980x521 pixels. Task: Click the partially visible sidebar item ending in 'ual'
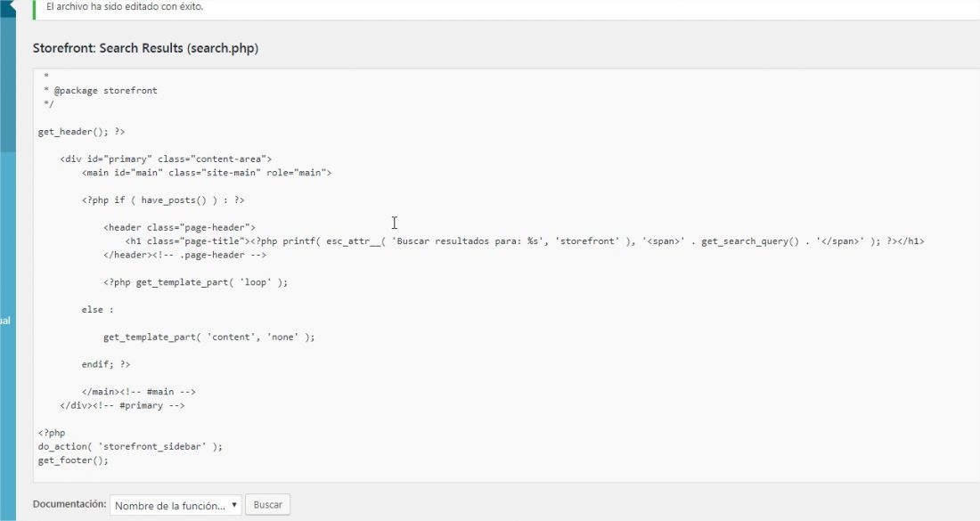pos(5,321)
